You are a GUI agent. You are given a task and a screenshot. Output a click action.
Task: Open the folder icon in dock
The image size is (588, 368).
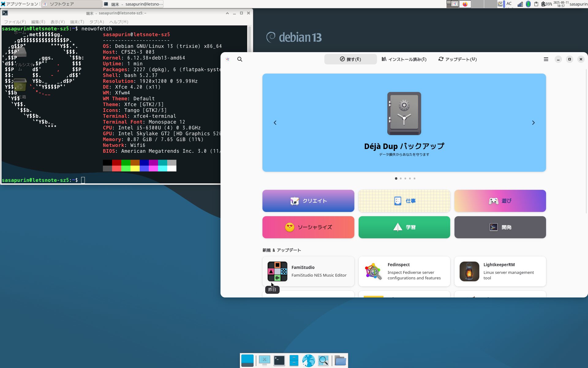click(x=340, y=361)
